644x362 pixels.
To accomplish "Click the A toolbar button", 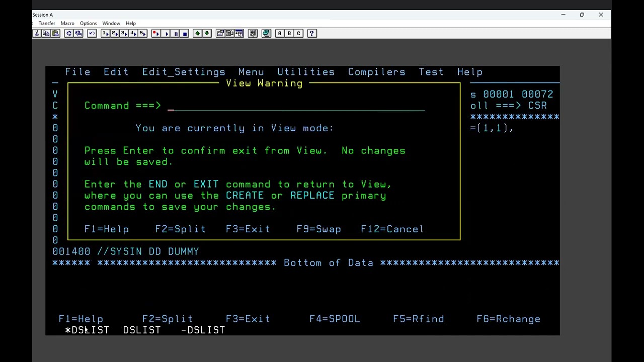I will [280, 33].
